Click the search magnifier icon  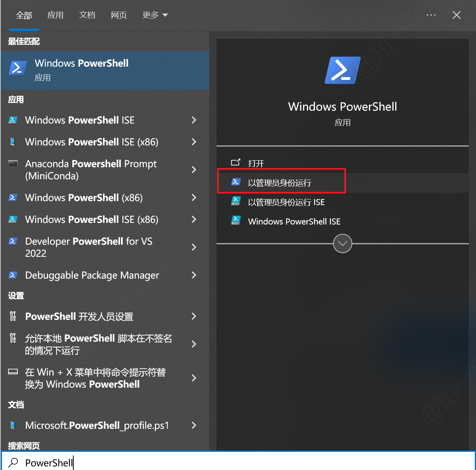pos(13,462)
